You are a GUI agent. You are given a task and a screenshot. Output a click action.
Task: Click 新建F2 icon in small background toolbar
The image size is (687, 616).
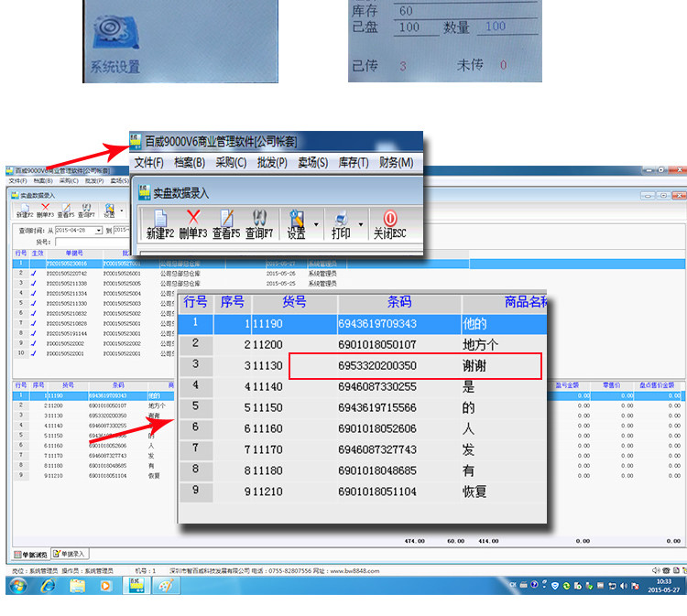25,208
